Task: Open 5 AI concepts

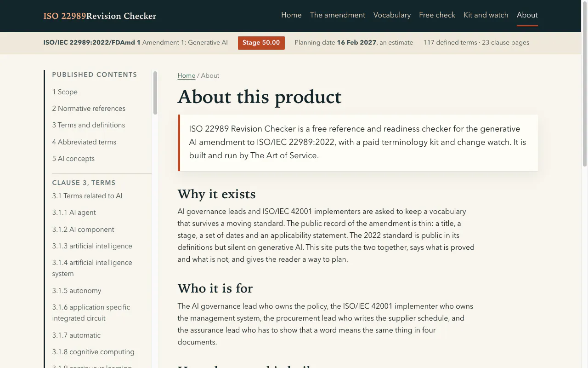Action: click(x=73, y=159)
